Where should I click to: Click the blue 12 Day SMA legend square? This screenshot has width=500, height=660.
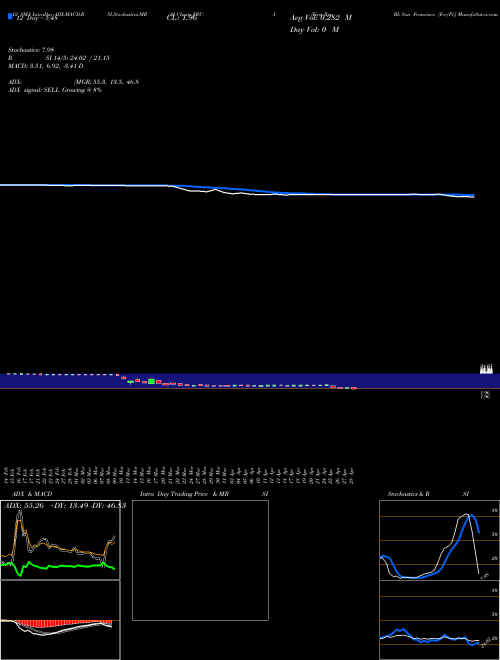pyautogui.click(x=10, y=16)
